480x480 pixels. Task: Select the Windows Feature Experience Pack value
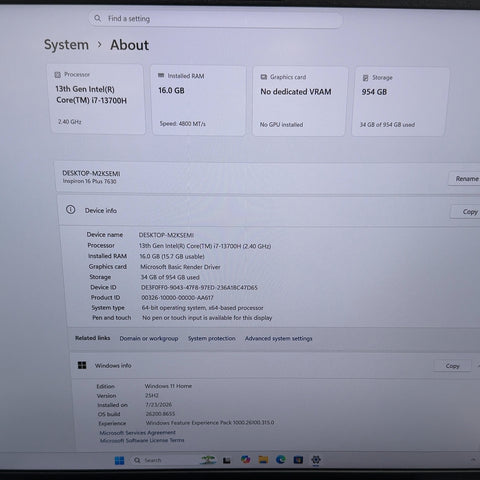(210, 423)
